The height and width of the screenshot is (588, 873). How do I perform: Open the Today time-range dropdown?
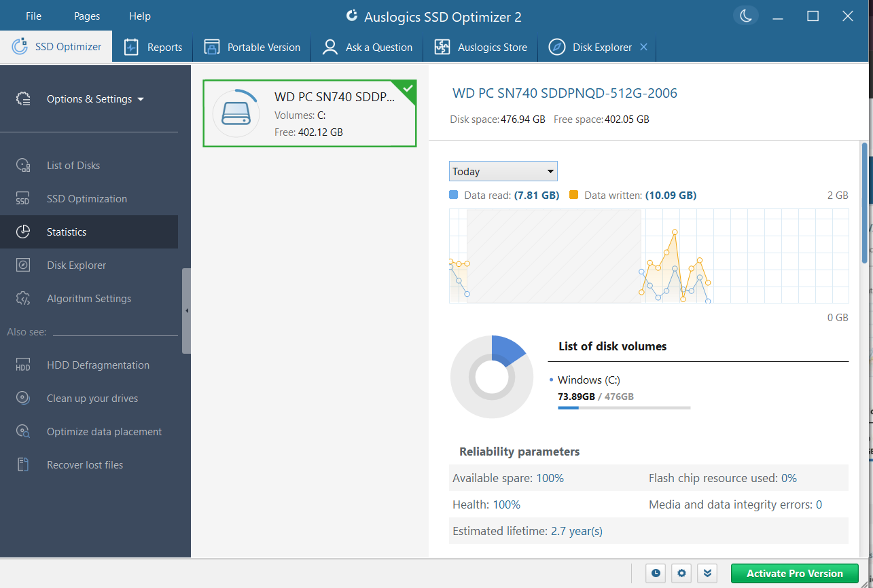point(503,171)
